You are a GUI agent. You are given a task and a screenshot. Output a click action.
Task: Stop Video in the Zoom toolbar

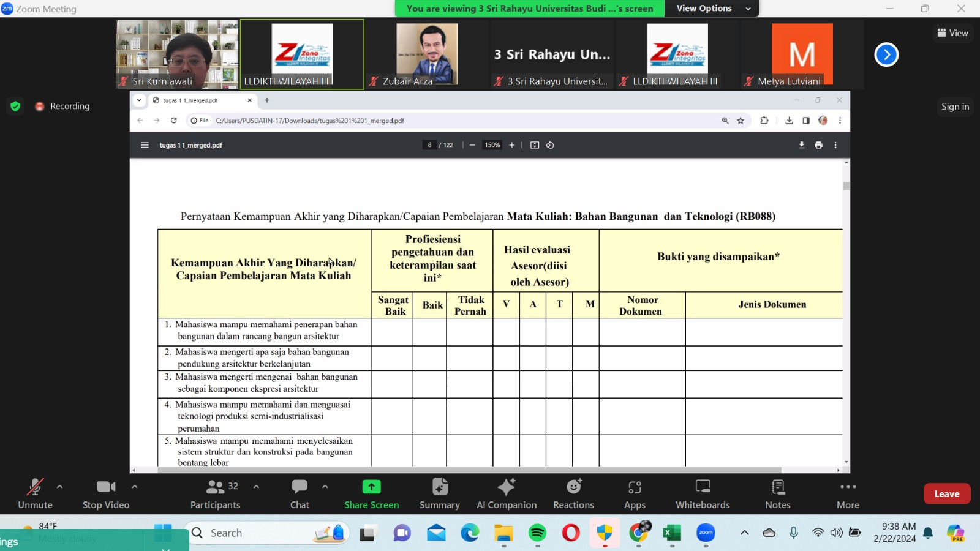106,493
